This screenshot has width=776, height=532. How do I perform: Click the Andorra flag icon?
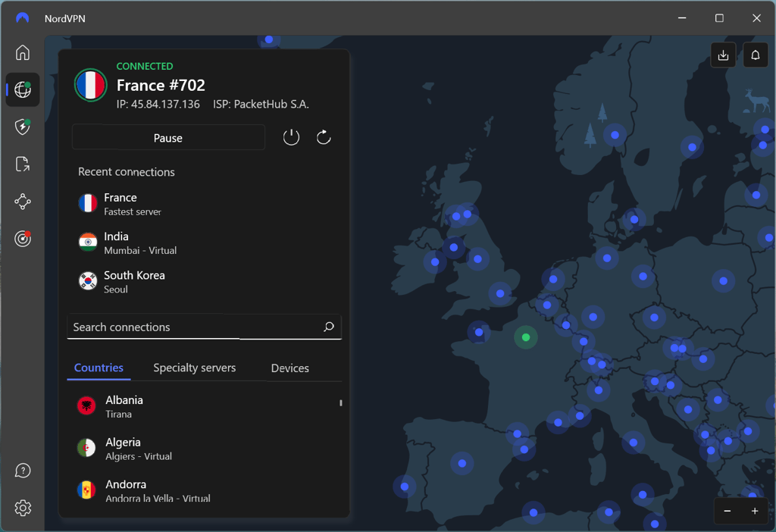point(86,490)
